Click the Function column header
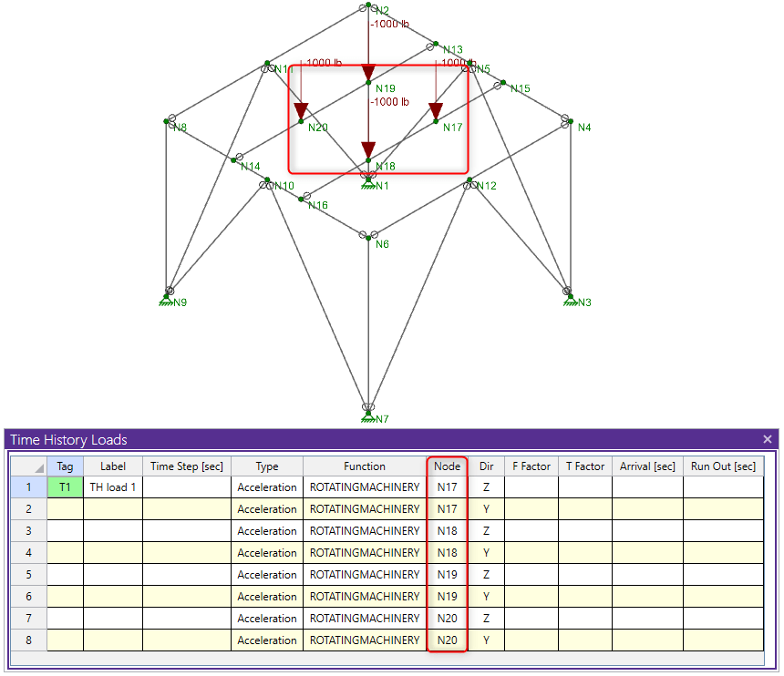 [x=365, y=466]
